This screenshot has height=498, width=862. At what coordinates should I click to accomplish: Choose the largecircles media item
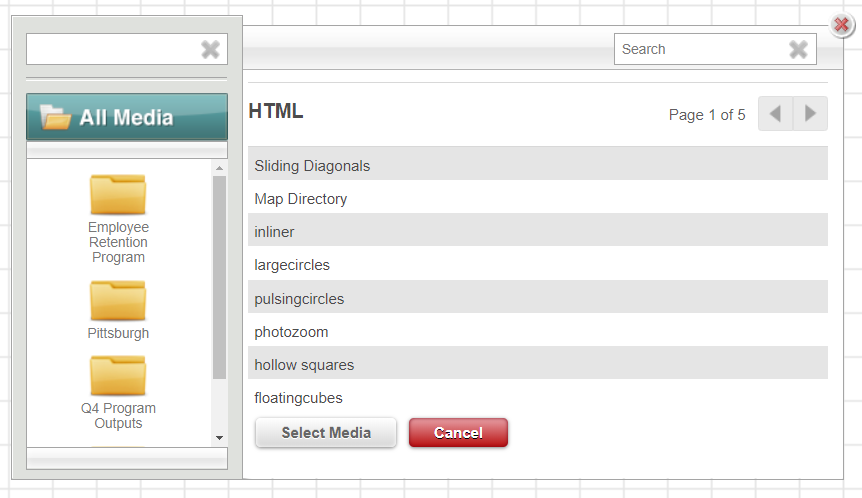(x=538, y=265)
